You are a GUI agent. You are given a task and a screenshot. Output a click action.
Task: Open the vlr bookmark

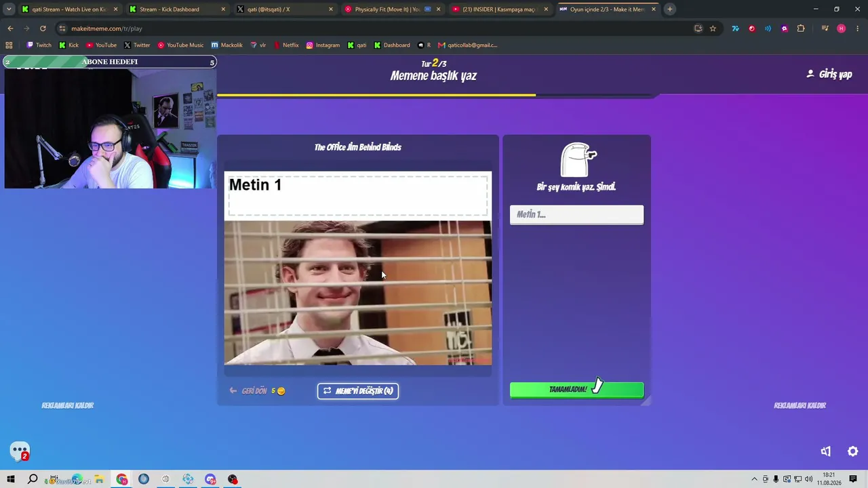pos(258,45)
